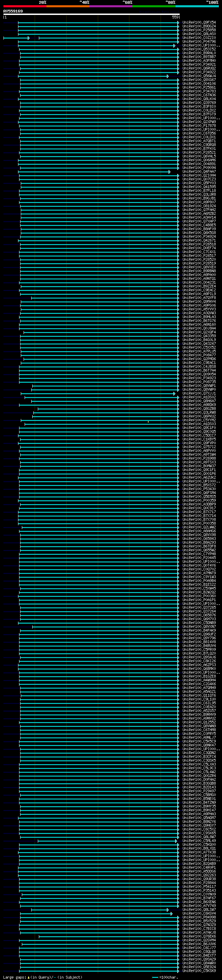Screen dimensions: 222x980
Task: Click UniRef100_A3FMH0 label
Action: click(x=199, y=60)
